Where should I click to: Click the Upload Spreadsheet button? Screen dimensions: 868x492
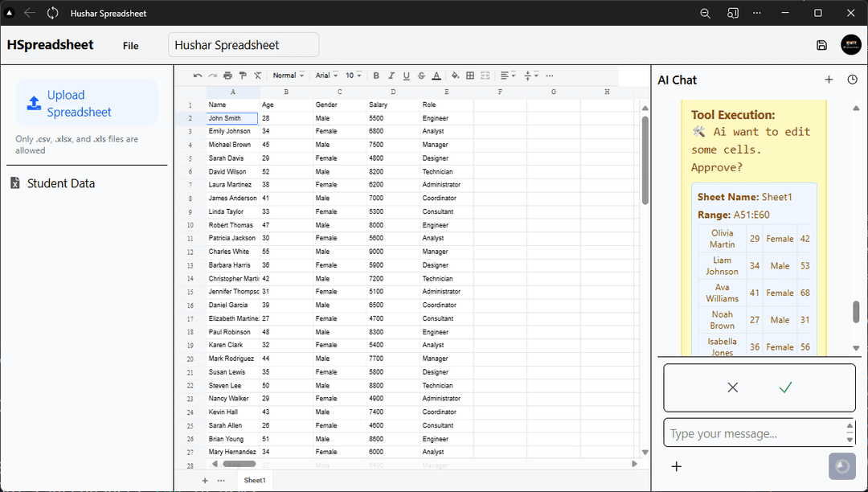87,104
